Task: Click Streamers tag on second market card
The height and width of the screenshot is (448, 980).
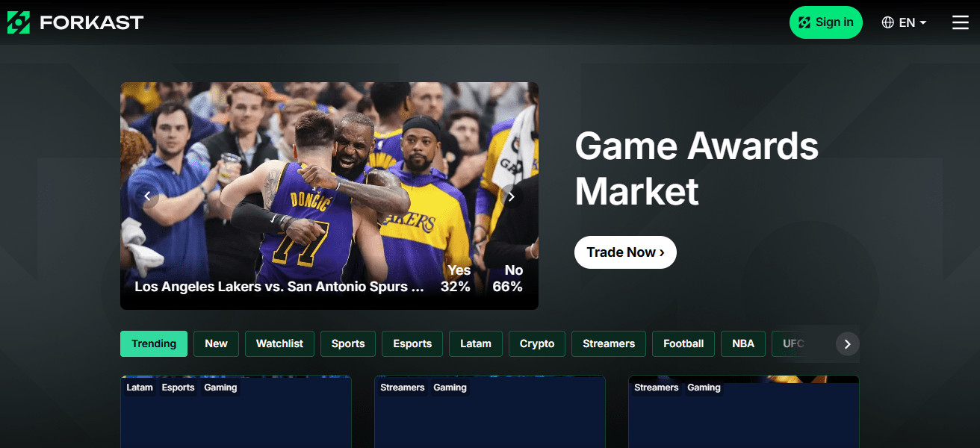Action: pos(403,388)
